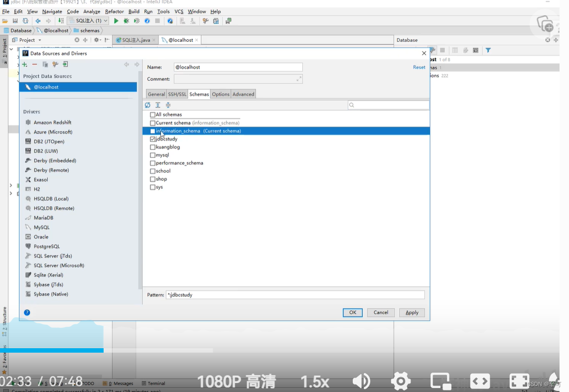Uncheck the jdbcstudy schema checkbox
Screen dimensions: 569x392
(153, 139)
